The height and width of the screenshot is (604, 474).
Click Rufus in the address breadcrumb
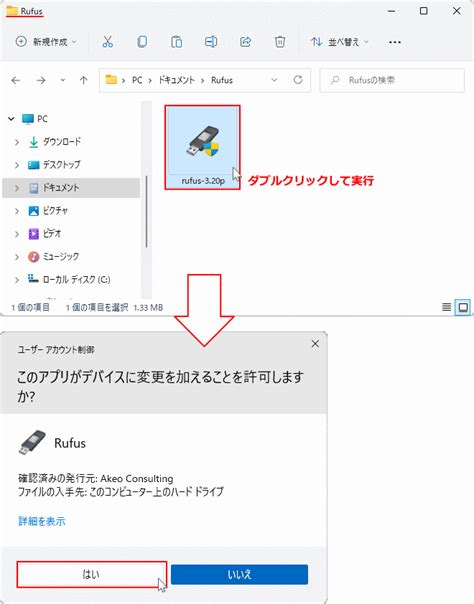[x=222, y=80]
